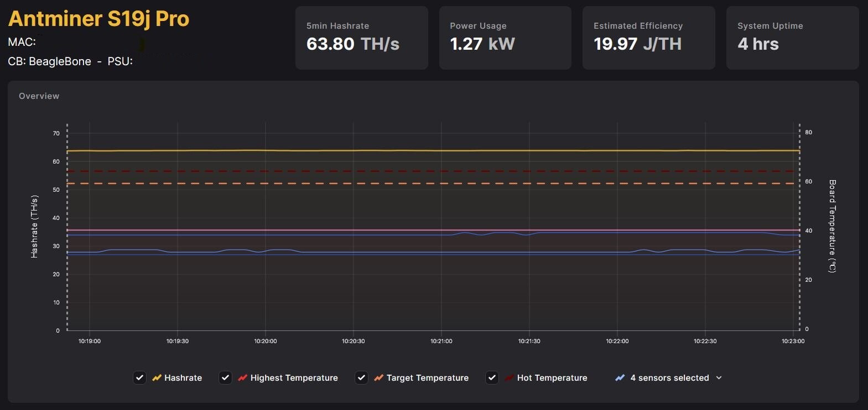Click the blue sensors legend line icon
Image resolution: width=868 pixels, height=410 pixels.
620,378
